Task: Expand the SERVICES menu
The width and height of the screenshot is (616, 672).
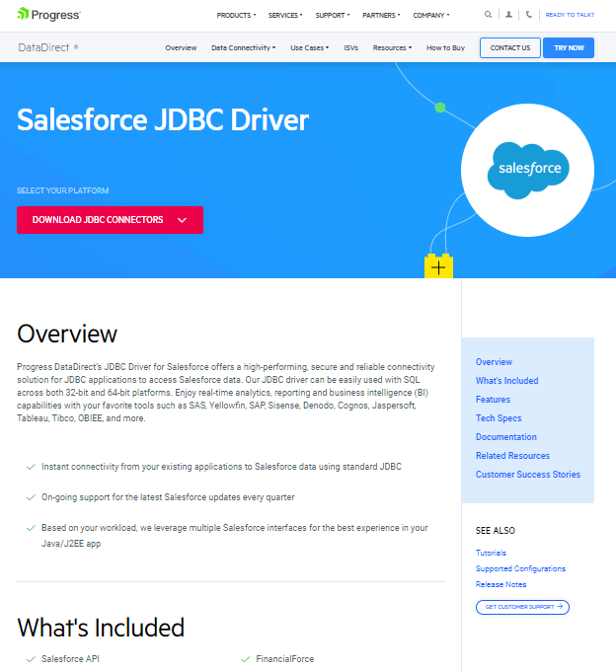Action: coord(285,15)
